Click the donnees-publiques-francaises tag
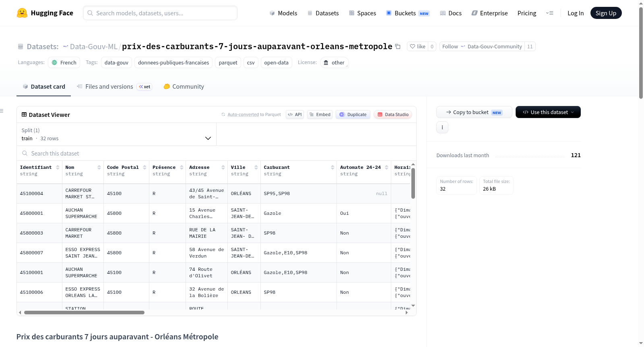The height and width of the screenshot is (347, 644). (x=173, y=62)
